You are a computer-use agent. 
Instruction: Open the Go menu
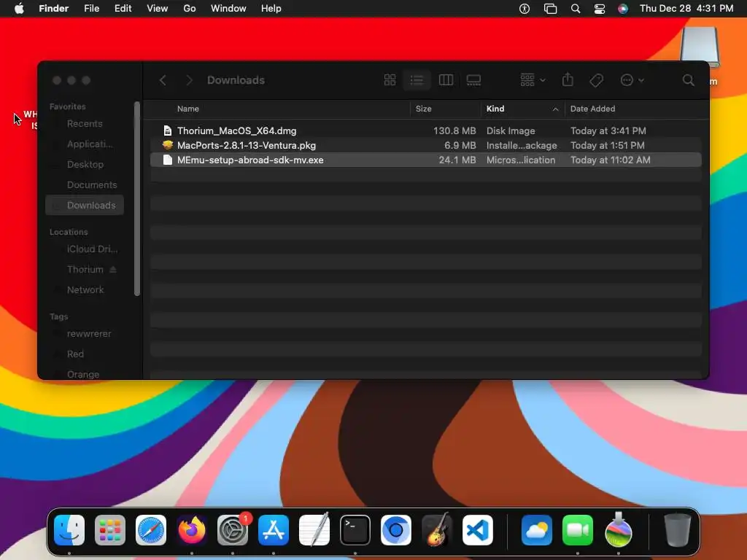[x=190, y=9]
